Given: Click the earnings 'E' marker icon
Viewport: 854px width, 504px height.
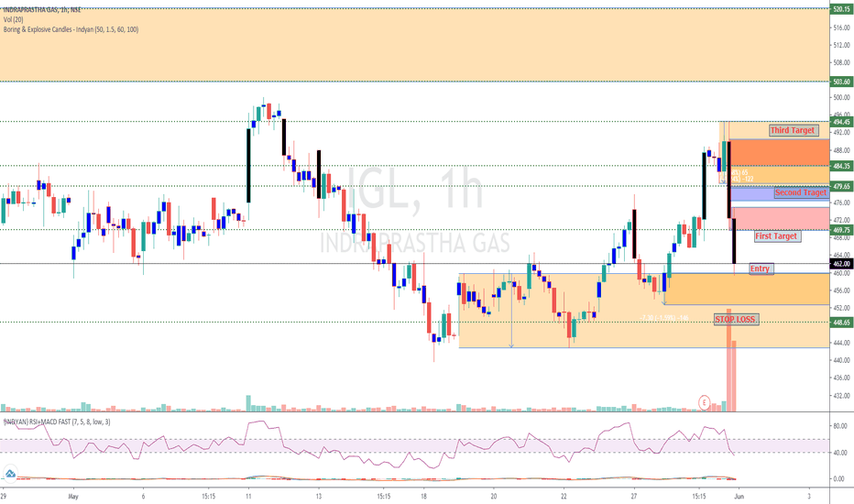Looking at the screenshot, I should [x=705, y=402].
